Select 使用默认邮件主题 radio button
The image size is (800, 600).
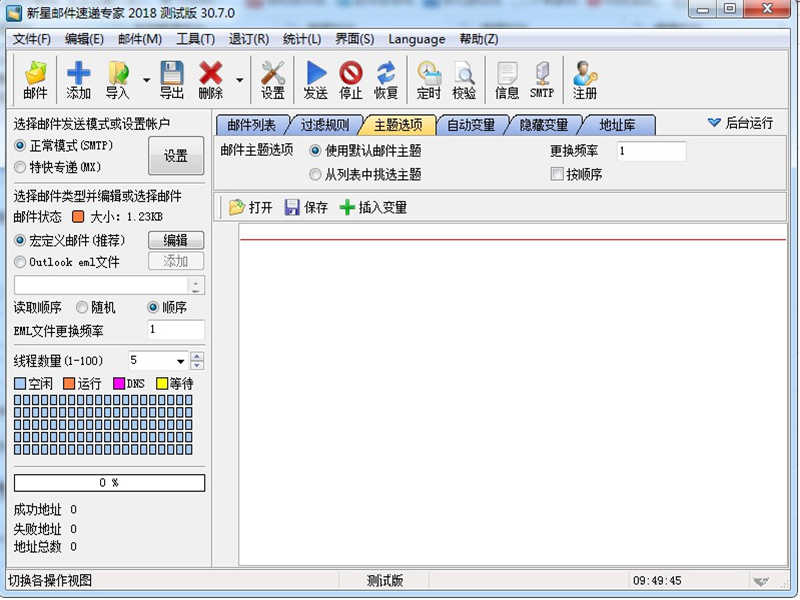315,151
